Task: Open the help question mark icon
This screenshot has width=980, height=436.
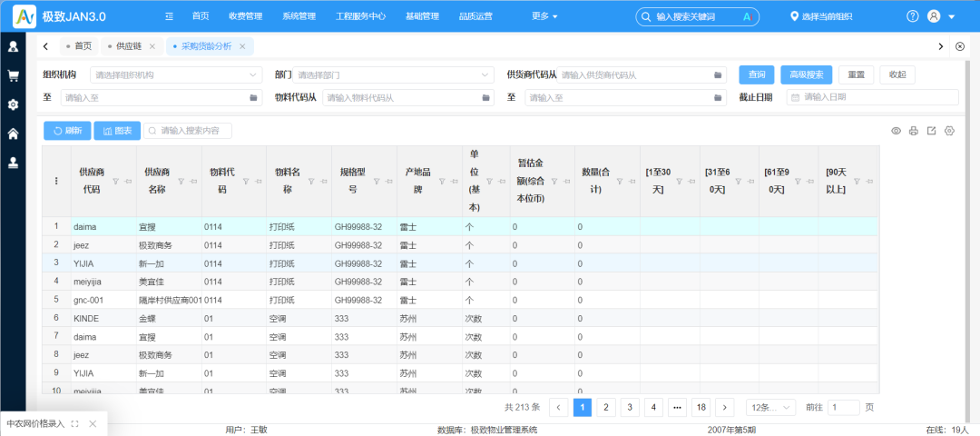Action: [913, 16]
